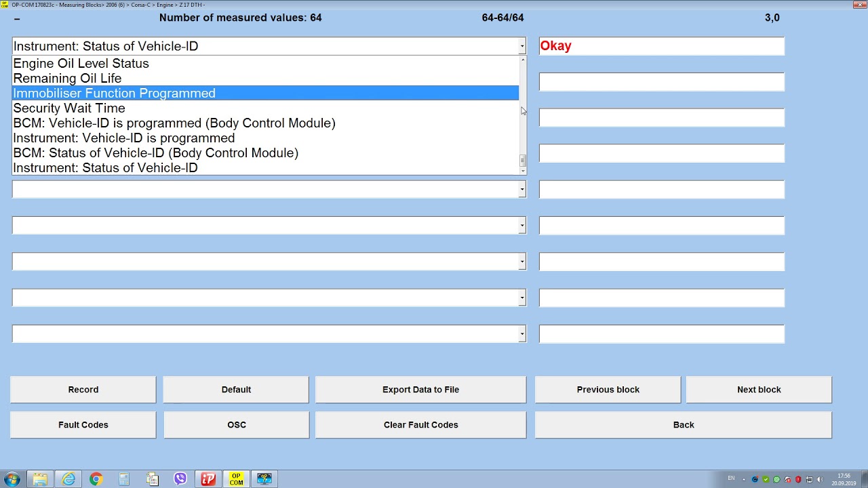Open the measuring block dropdown nearest the Record button
This screenshot has width=868, height=488.
522,333
